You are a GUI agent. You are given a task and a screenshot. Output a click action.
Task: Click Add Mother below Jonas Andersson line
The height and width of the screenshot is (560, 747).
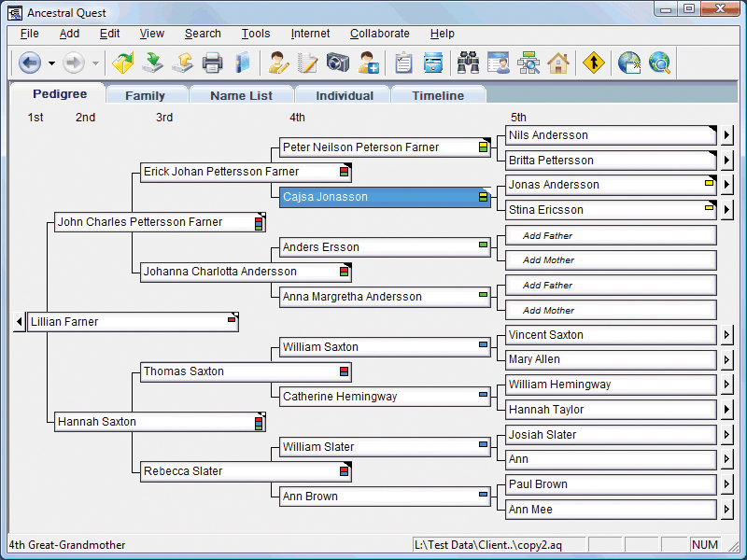609,260
